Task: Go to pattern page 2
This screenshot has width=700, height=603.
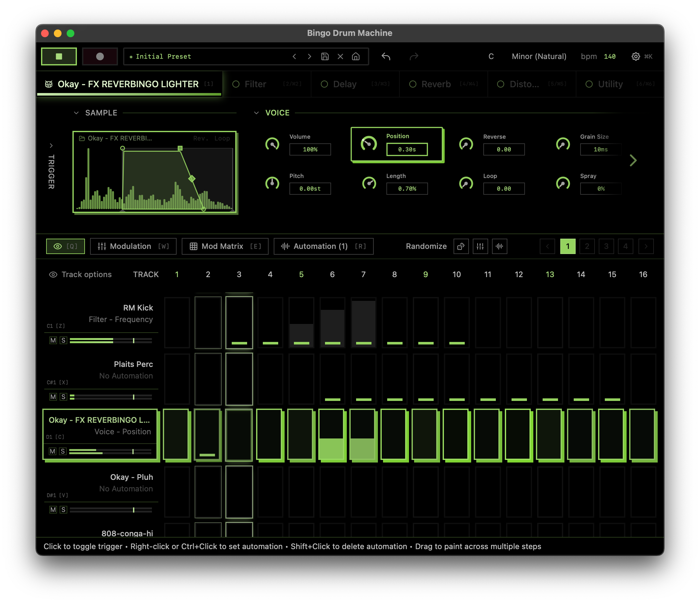Action: coord(587,246)
